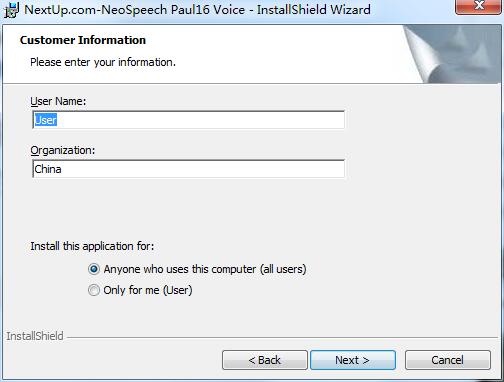Click the 'Organization:' label

63,150
